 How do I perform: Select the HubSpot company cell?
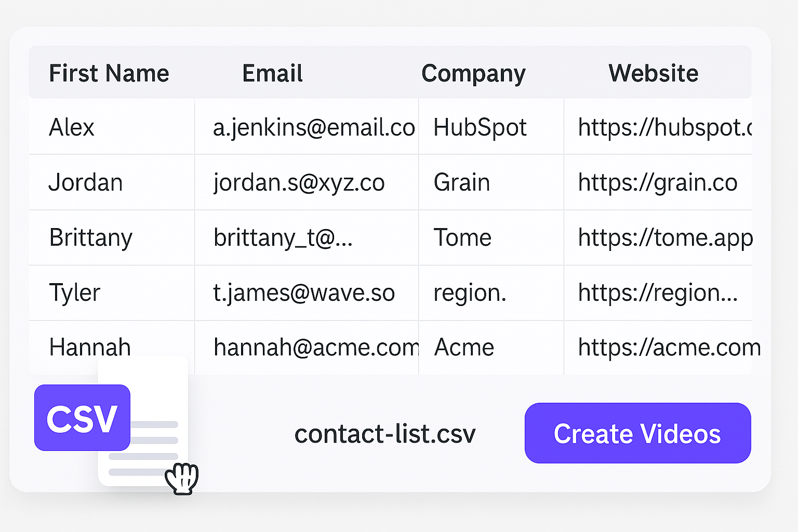pos(491,127)
